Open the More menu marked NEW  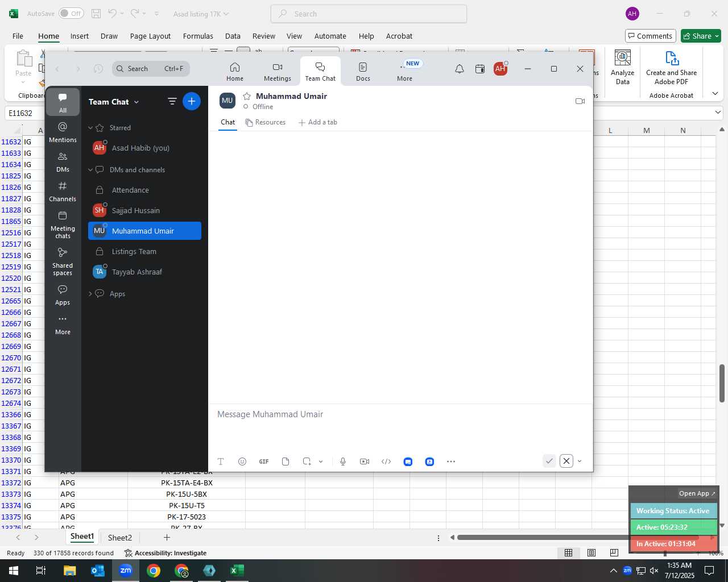(405, 72)
